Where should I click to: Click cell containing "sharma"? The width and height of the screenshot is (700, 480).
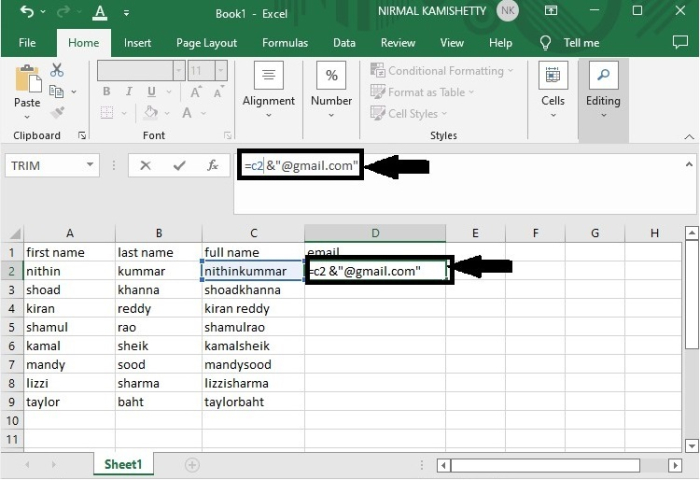click(x=158, y=383)
